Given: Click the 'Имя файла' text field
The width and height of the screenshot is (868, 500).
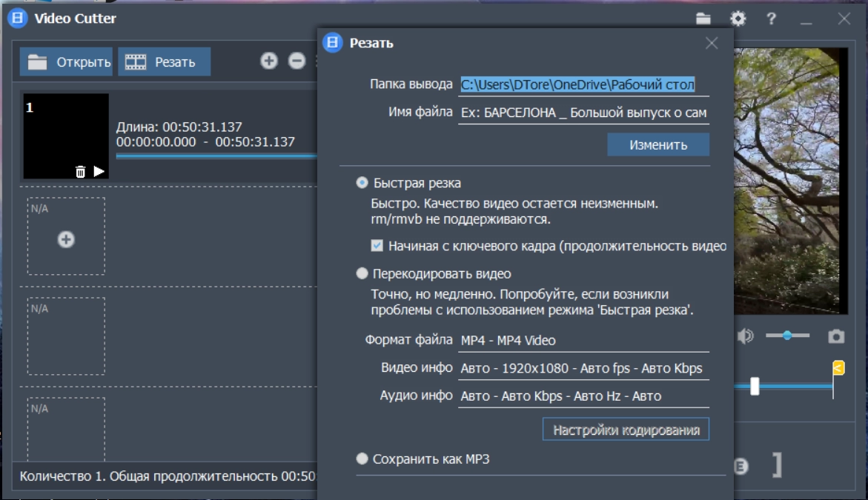Looking at the screenshot, I should [583, 113].
